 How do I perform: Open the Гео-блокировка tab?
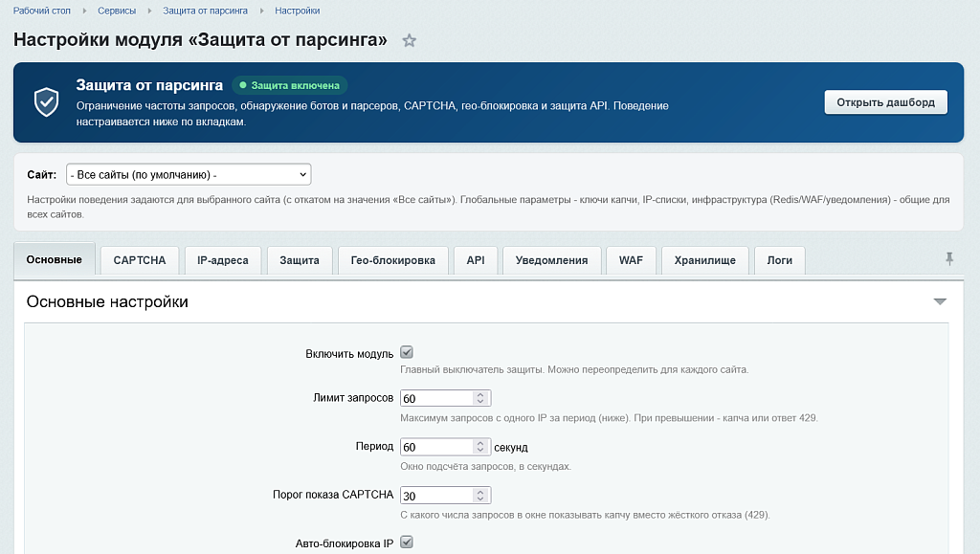coord(393,260)
